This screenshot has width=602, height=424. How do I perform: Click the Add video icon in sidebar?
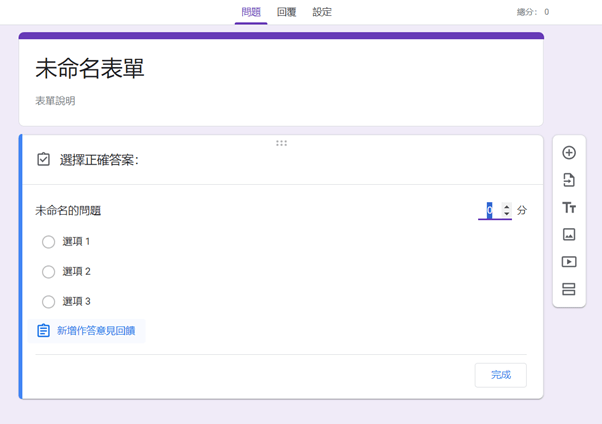coord(569,262)
